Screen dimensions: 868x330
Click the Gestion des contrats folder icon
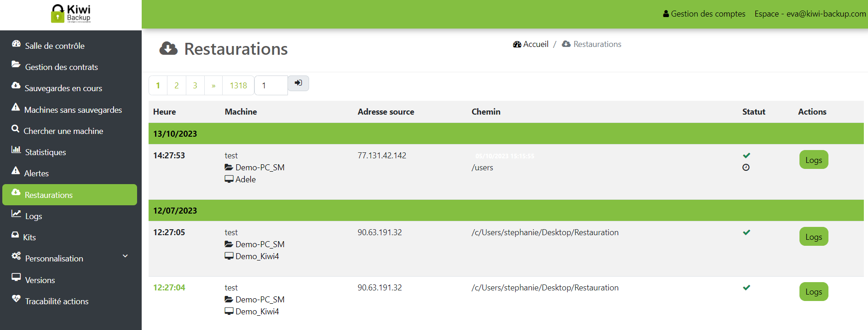[x=16, y=64]
